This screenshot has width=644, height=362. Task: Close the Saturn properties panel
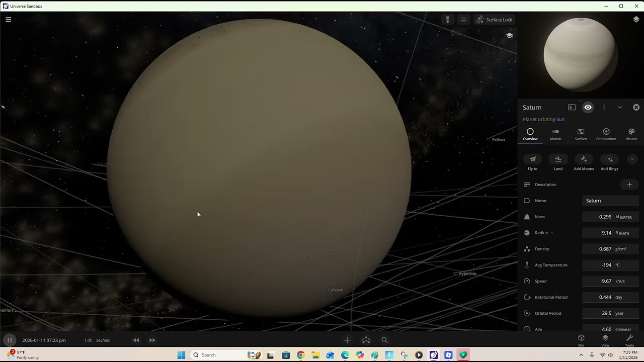click(636, 107)
